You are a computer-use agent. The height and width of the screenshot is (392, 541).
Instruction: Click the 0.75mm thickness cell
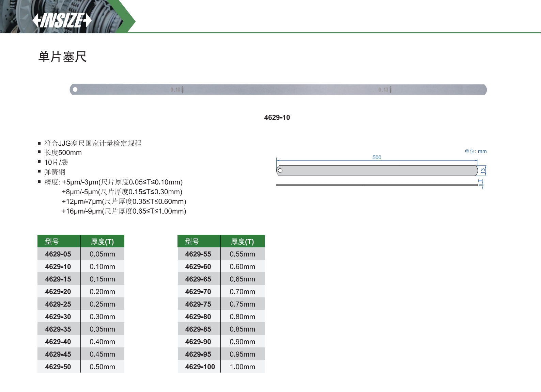click(242, 304)
